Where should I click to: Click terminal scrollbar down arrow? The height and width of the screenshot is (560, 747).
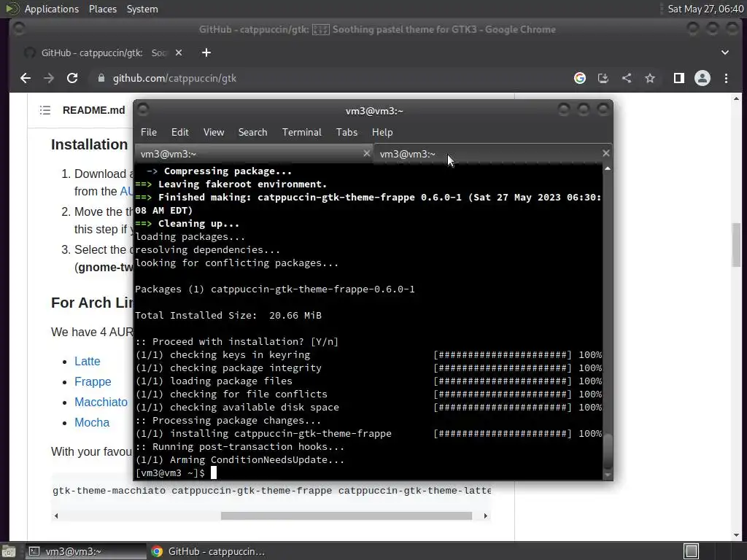[x=608, y=475]
